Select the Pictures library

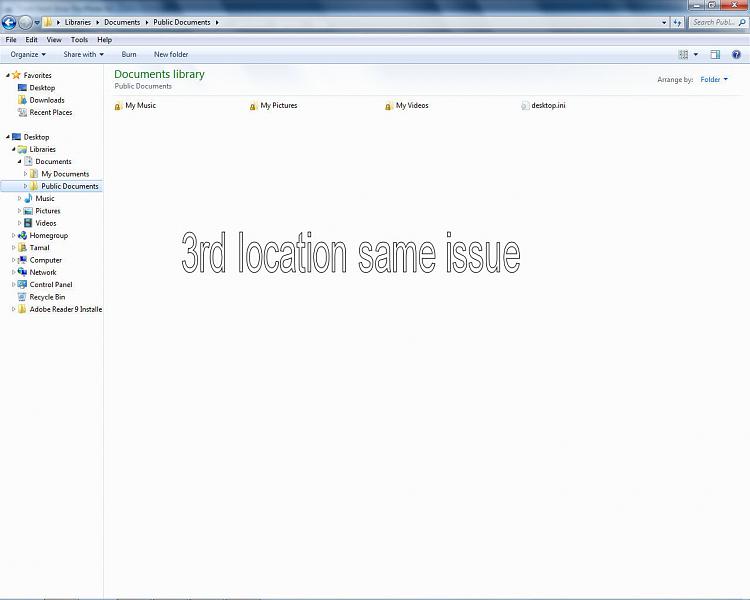[x=42, y=211]
